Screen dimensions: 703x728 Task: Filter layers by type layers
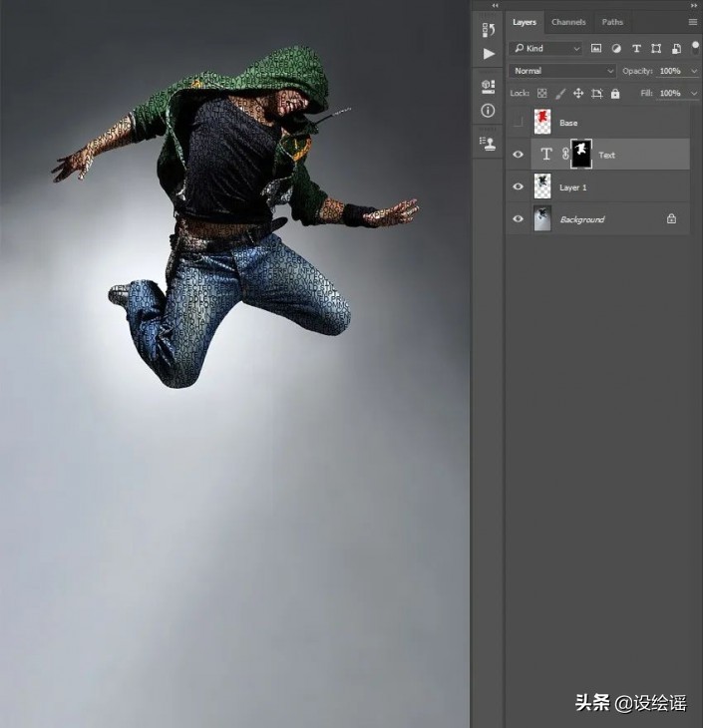[x=636, y=48]
